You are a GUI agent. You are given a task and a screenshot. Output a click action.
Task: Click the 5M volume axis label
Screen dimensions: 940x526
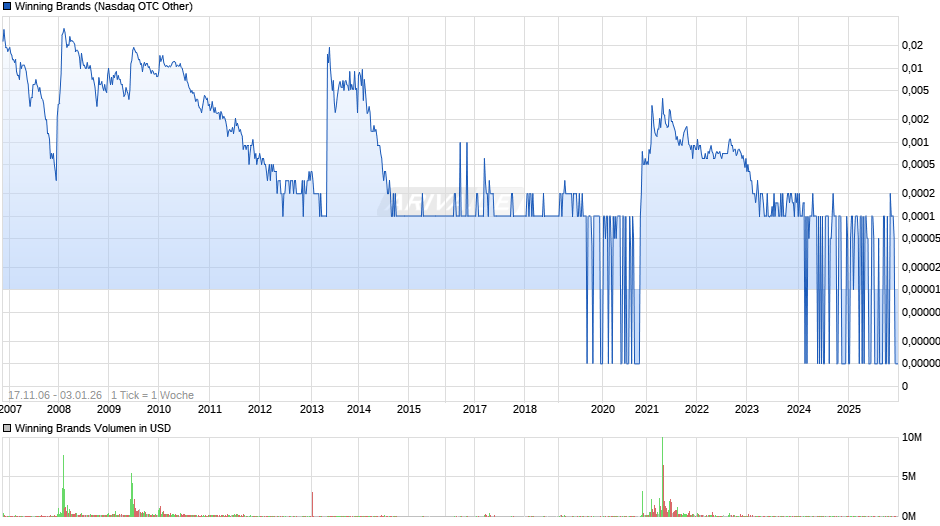tap(909, 476)
